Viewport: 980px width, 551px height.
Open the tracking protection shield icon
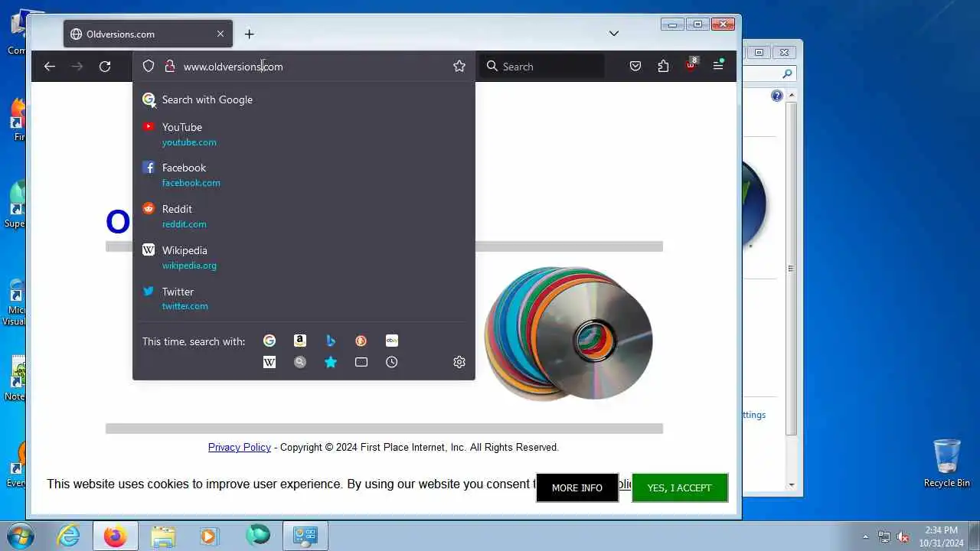click(x=149, y=67)
